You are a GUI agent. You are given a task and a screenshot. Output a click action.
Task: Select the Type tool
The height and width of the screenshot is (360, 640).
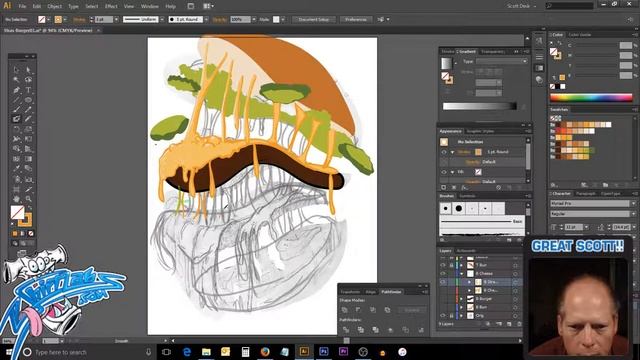28,90
